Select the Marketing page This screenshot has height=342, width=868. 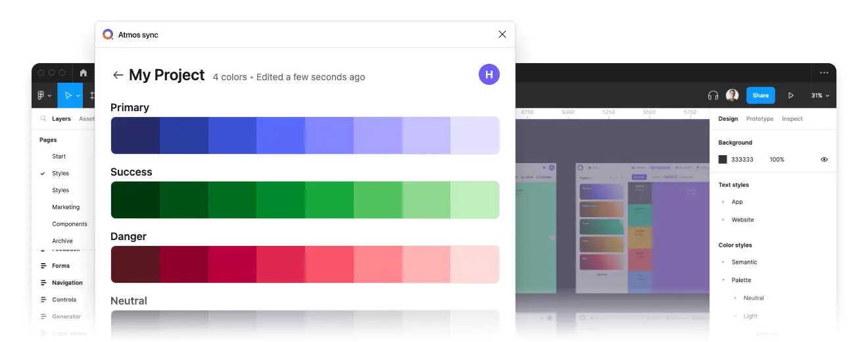pos(66,207)
